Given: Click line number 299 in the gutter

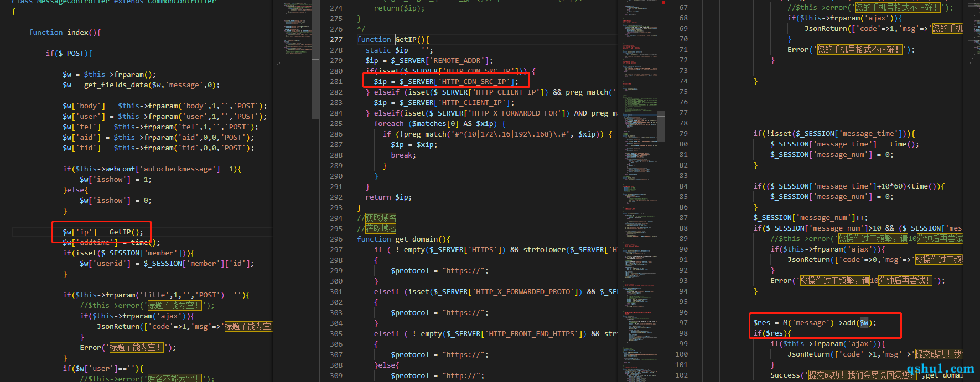Looking at the screenshot, I should tap(336, 270).
